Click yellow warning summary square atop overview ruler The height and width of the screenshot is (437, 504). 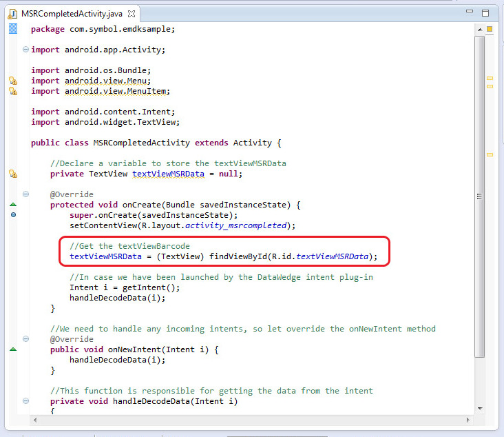pos(490,29)
